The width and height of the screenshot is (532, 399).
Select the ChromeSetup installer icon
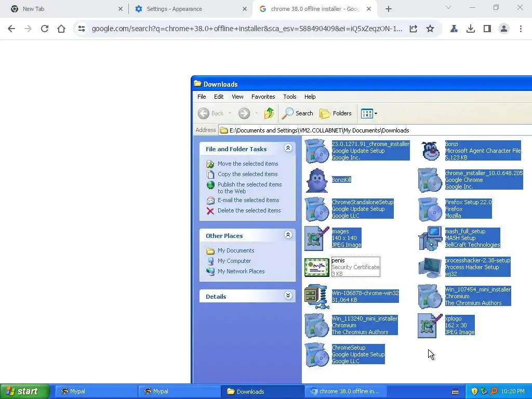click(317, 355)
